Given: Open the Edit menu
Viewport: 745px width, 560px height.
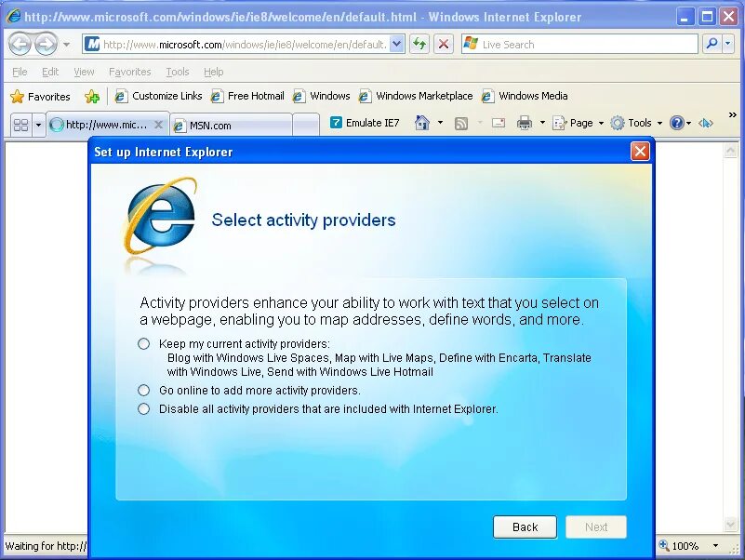Looking at the screenshot, I should point(50,72).
